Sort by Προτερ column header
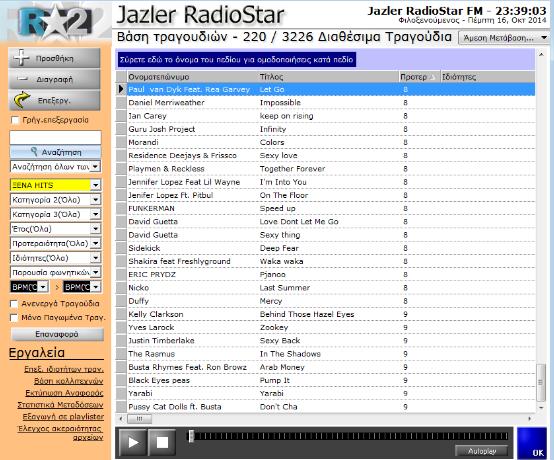 pyautogui.click(x=419, y=77)
